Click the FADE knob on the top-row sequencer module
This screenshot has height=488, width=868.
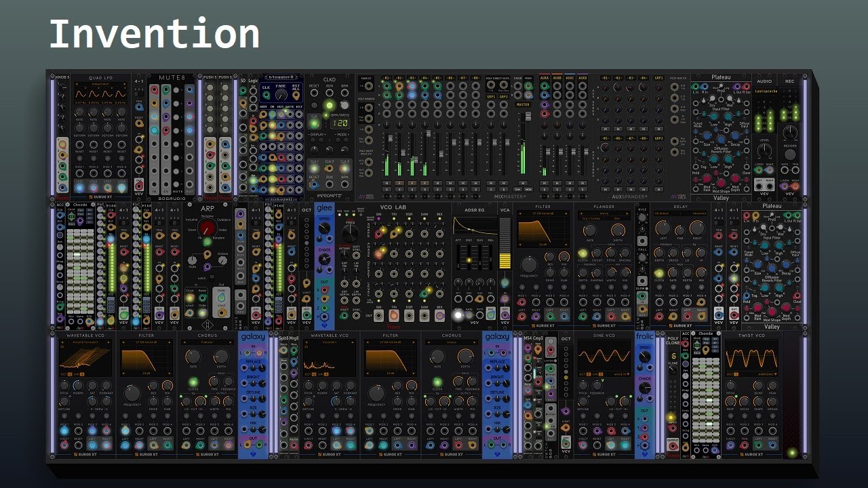pyautogui.click(x=280, y=96)
